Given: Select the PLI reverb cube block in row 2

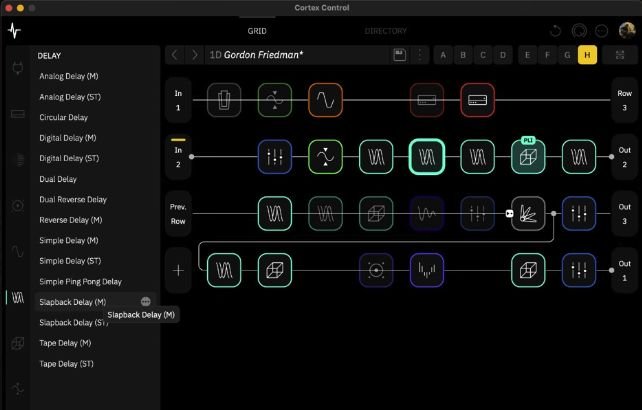Looking at the screenshot, I should (x=528, y=157).
